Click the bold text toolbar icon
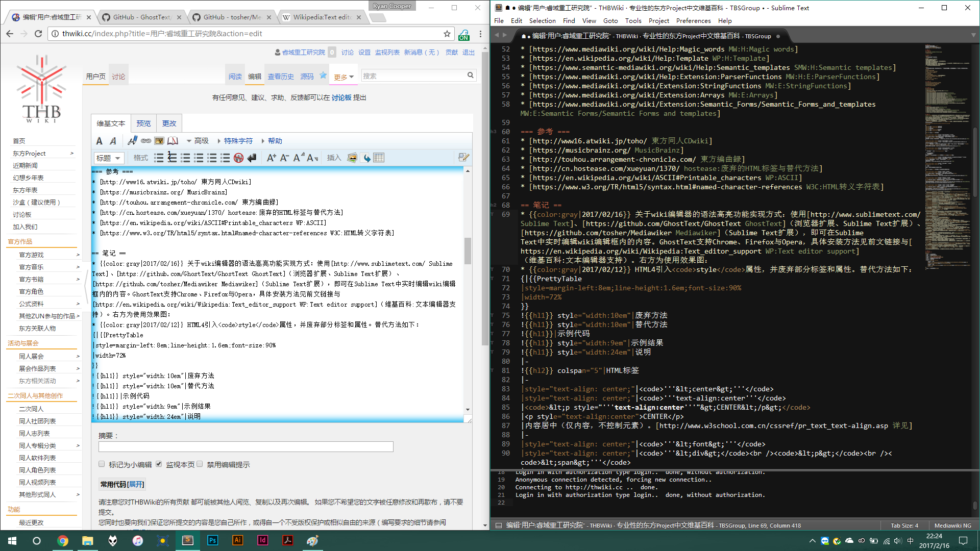Viewport: 980px width, 551px height. [x=100, y=141]
